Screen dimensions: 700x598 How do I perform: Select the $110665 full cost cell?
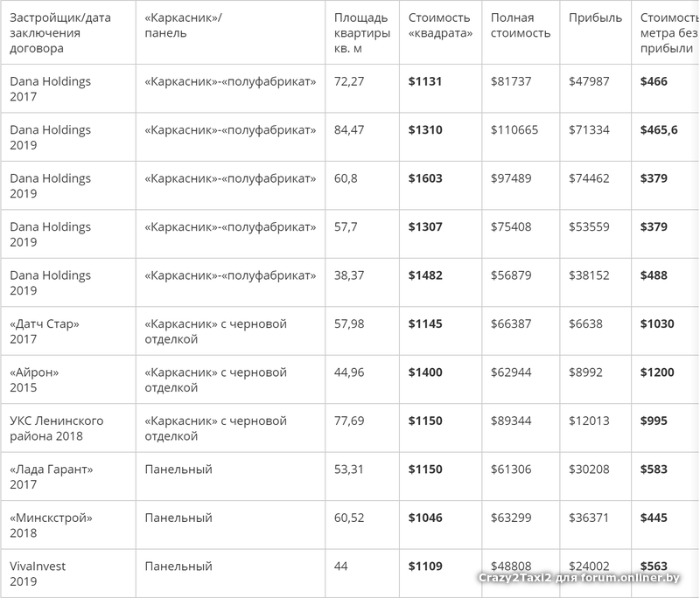pos(514,130)
